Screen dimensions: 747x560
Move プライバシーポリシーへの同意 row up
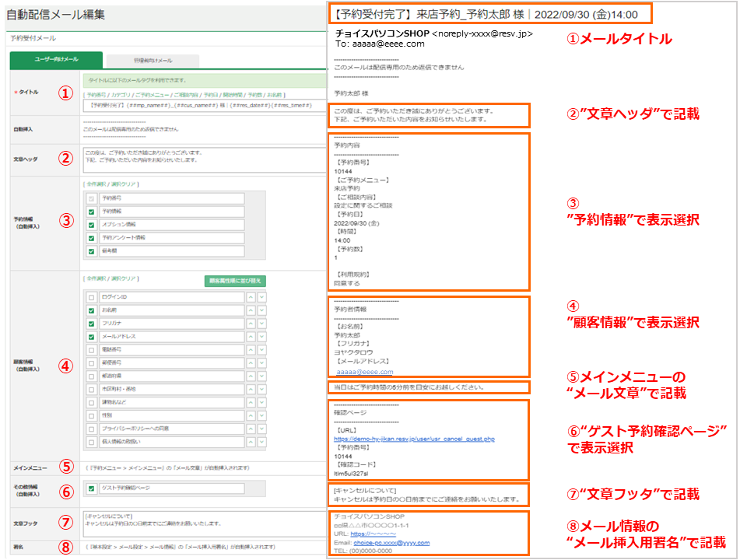251,429
